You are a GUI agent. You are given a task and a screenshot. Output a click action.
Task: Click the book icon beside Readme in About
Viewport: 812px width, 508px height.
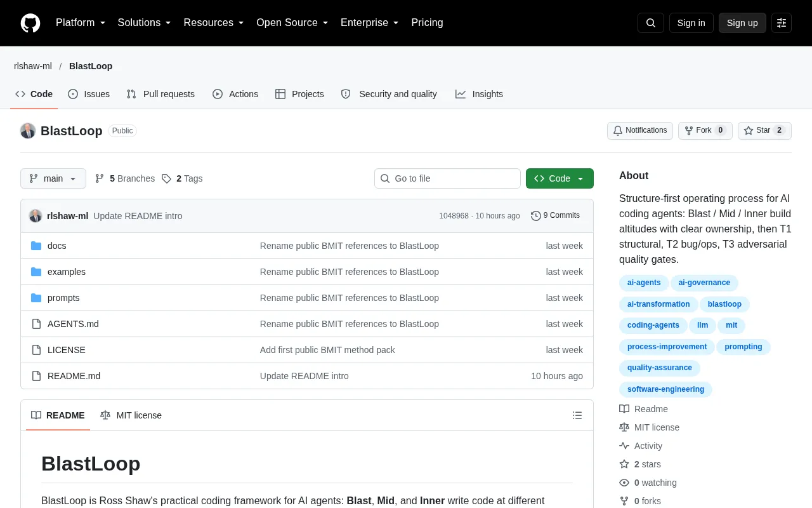624,409
